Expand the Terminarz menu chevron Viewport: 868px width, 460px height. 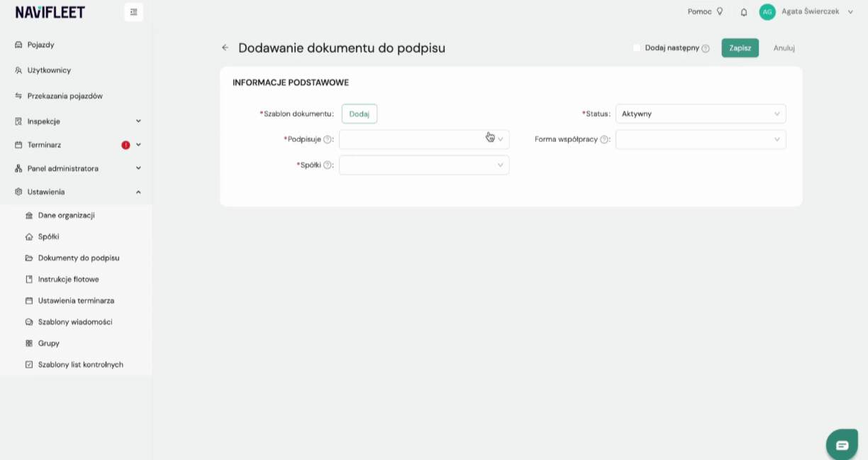pyautogui.click(x=138, y=145)
